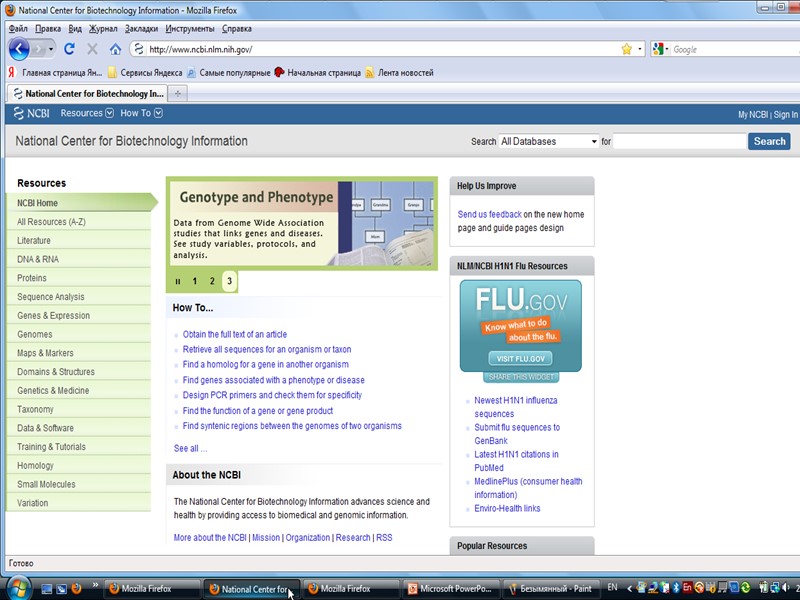
Task: Open the Инструменты menu
Action: pyautogui.click(x=190, y=29)
